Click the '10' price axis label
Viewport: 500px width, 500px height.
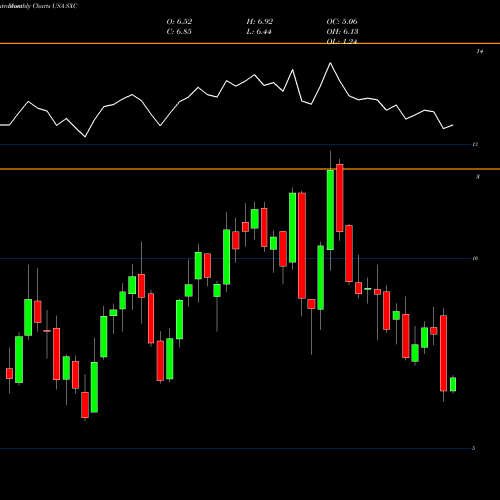tap(475, 258)
